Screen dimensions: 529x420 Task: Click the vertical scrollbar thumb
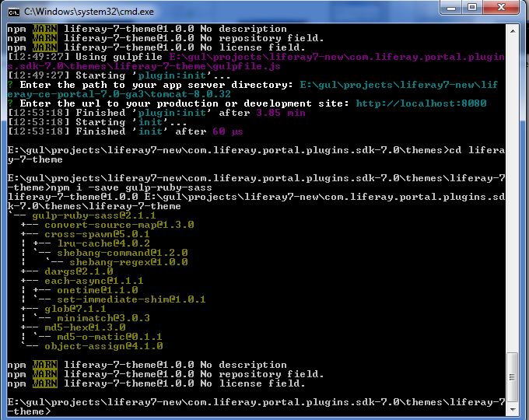coord(513,377)
